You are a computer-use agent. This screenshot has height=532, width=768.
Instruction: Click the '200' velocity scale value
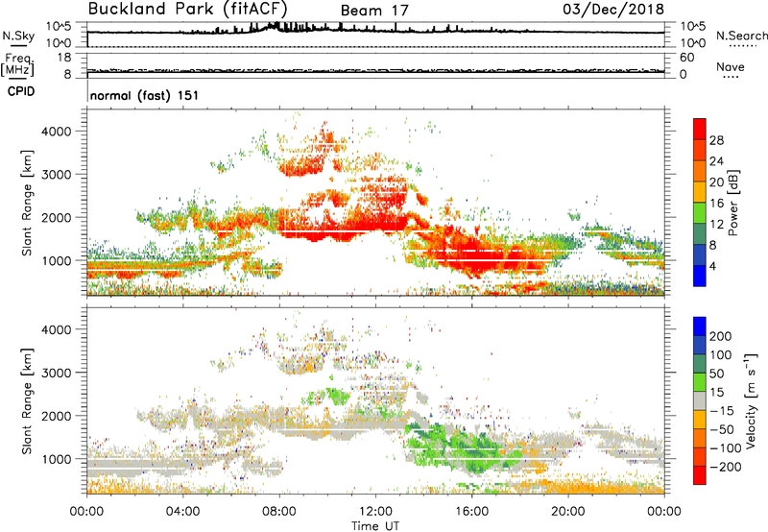click(x=721, y=336)
